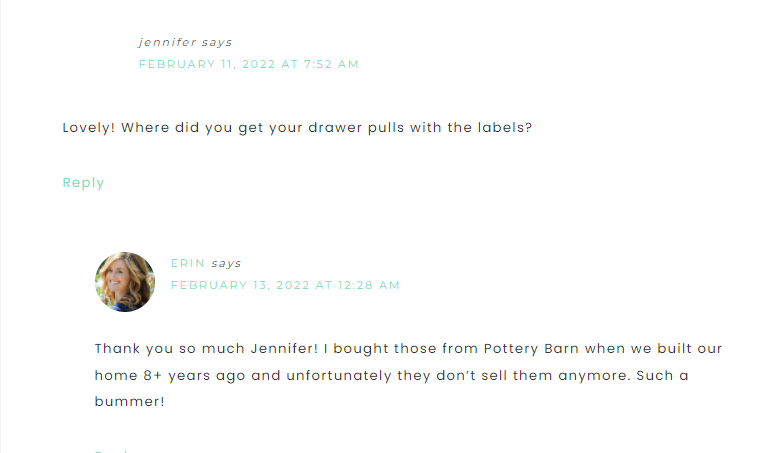Image resolution: width=782 pixels, height=453 pixels.
Task: Click "says" beside ERIN's name
Action: point(227,263)
